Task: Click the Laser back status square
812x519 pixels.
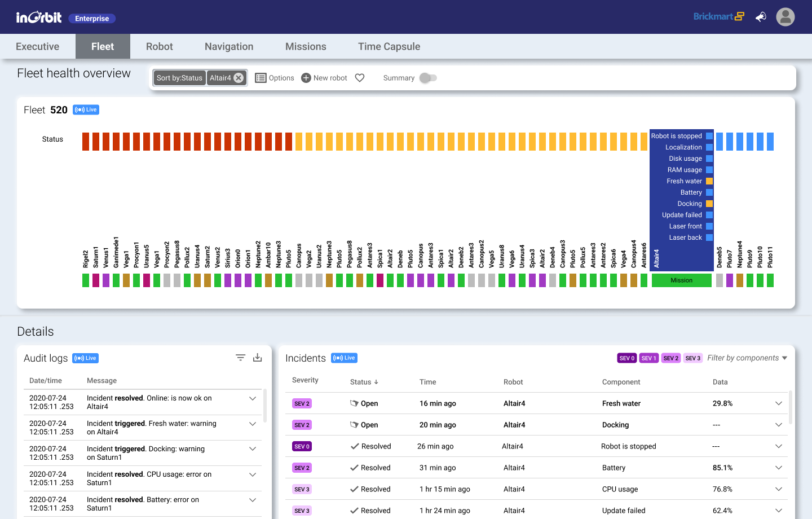Action: tap(709, 237)
